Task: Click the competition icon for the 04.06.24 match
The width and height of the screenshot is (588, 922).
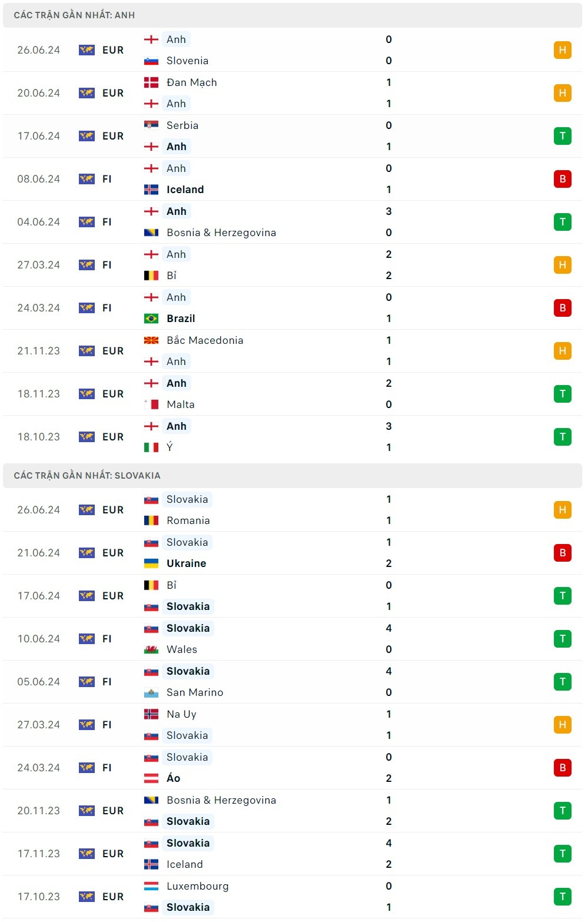Action: pyautogui.click(x=87, y=222)
